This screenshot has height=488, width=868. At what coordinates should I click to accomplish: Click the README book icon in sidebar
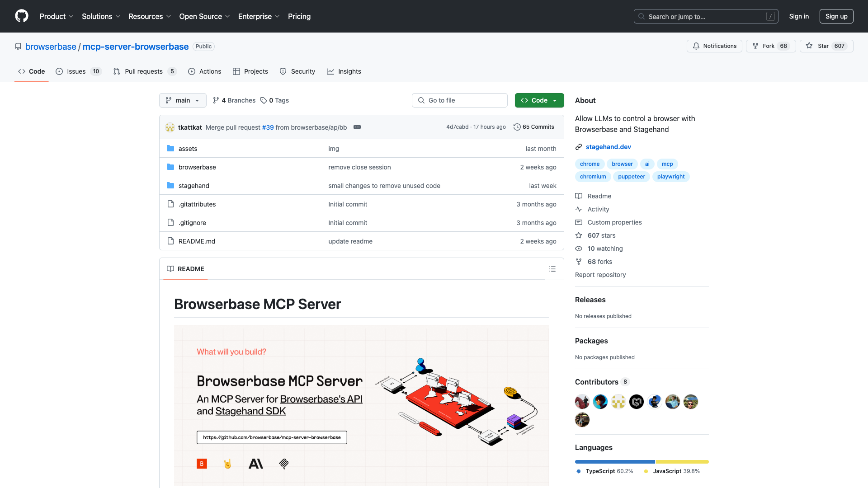point(579,196)
